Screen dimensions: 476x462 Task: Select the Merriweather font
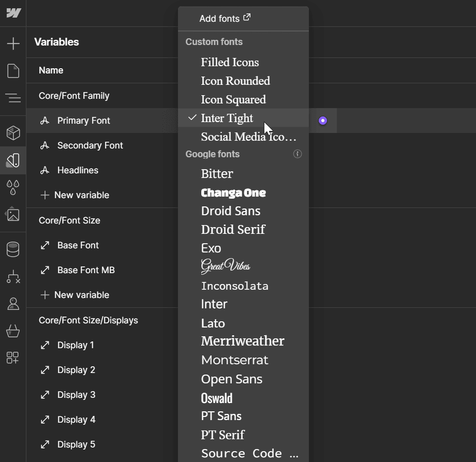point(242,341)
